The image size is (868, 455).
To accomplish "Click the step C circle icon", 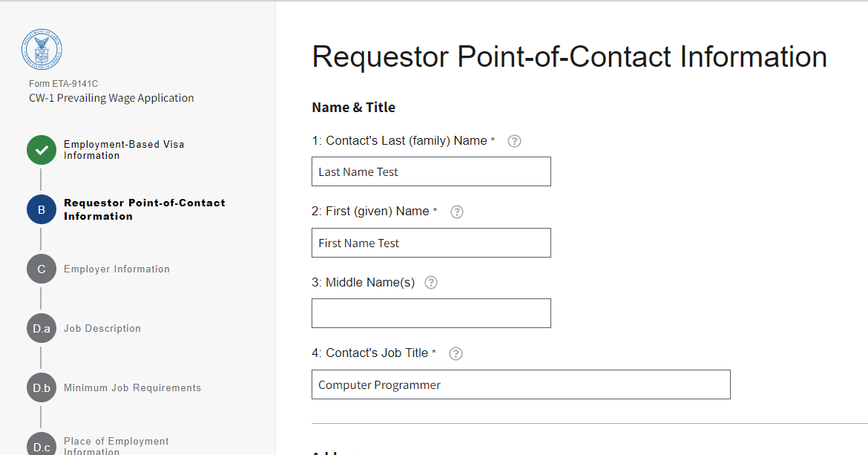I will tap(42, 269).
